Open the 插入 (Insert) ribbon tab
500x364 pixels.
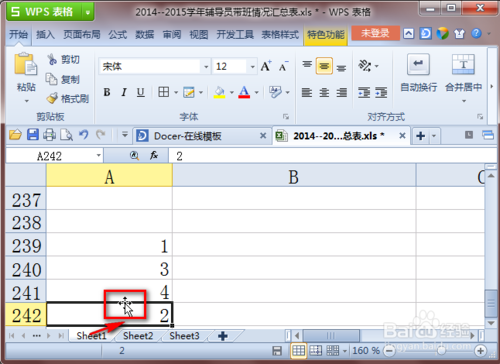pyautogui.click(x=45, y=34)
